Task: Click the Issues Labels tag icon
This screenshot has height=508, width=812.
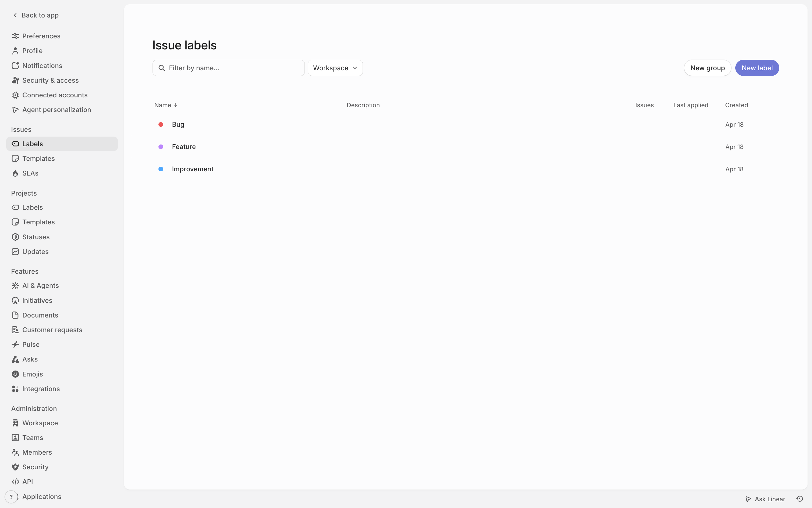Action: coord(16,144)
